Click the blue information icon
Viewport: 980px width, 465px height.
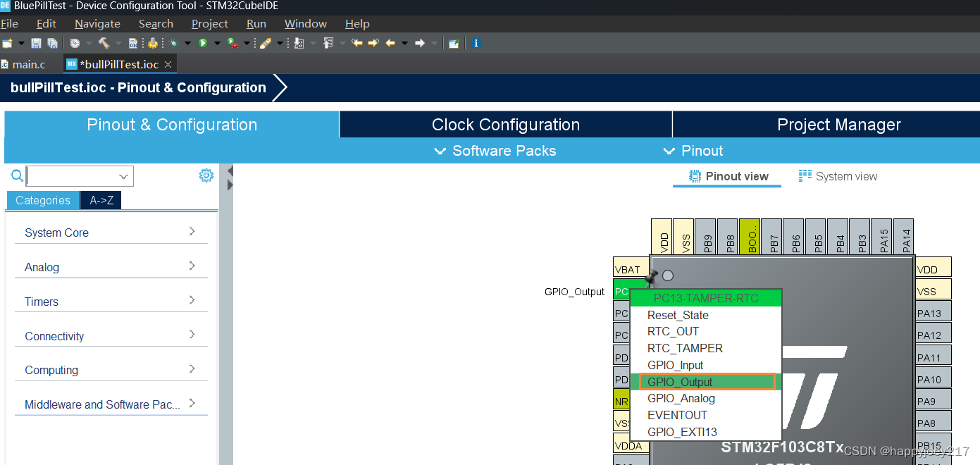click(x=476, y=43)
